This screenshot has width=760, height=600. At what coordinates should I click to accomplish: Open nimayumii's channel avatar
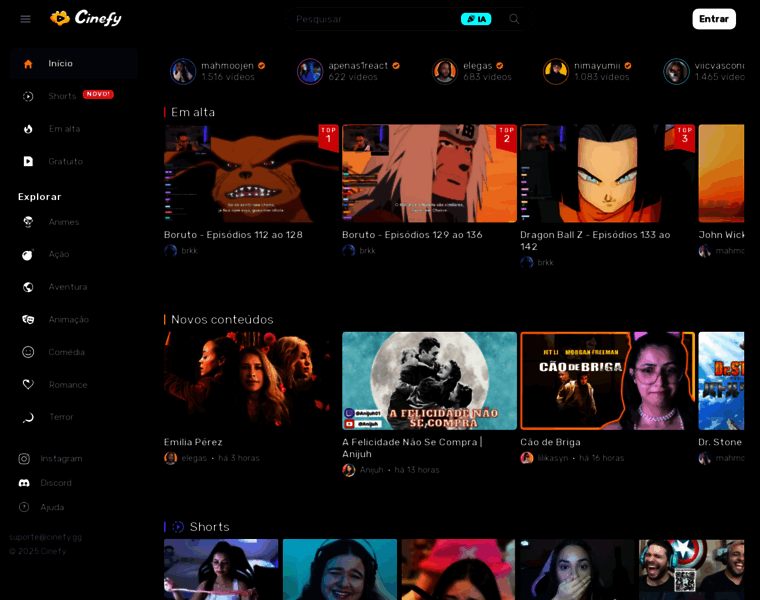click(555, 71)
